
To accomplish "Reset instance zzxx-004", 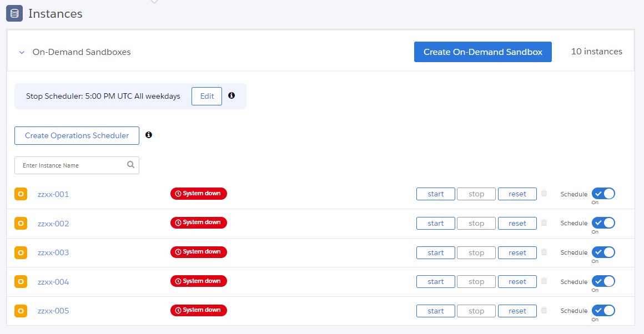I will tap(517, 281).
